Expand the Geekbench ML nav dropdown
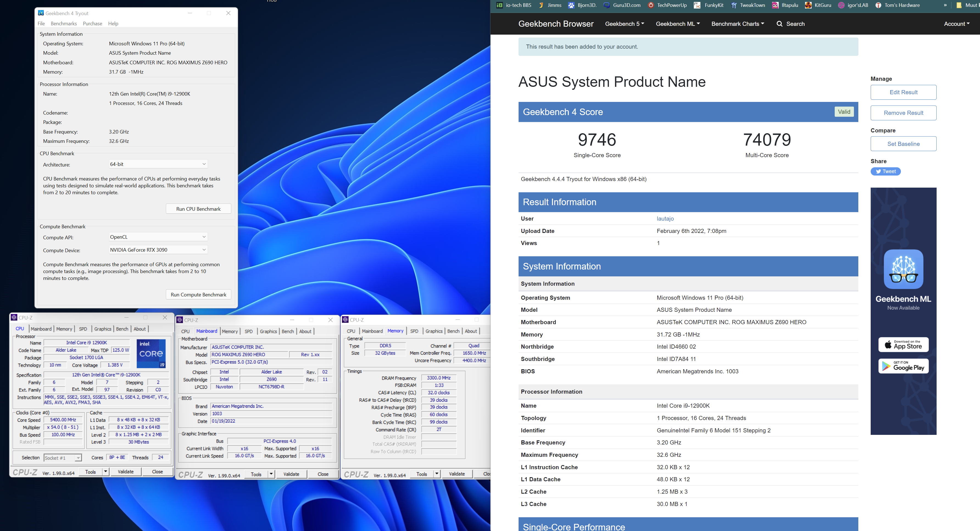 678,24
